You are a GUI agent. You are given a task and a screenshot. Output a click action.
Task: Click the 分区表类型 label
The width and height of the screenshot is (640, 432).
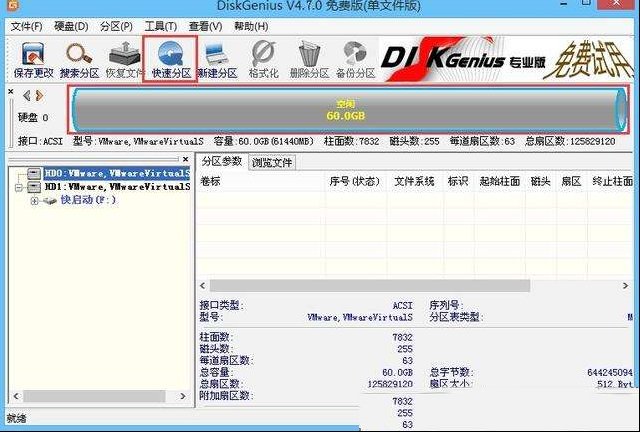[x=456, y=317]
